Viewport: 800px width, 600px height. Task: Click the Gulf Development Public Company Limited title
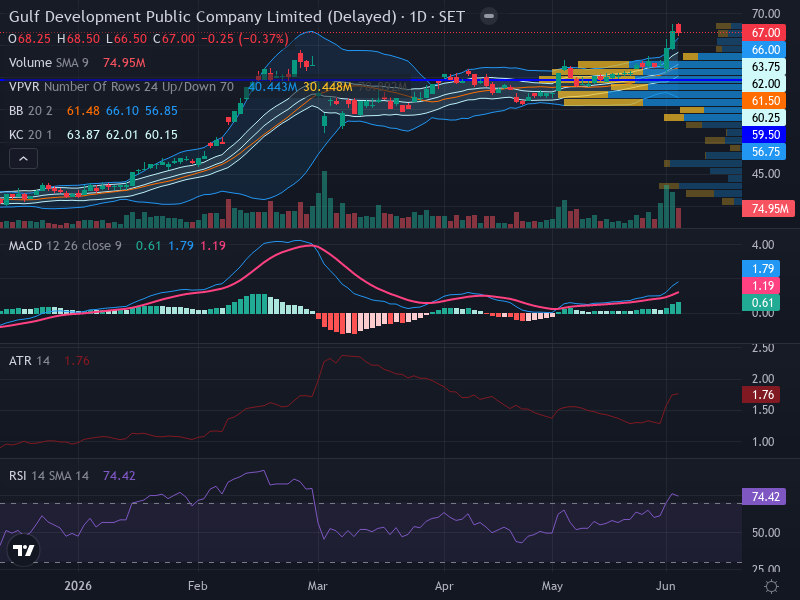pyautogui.click(x=203, y=17)
